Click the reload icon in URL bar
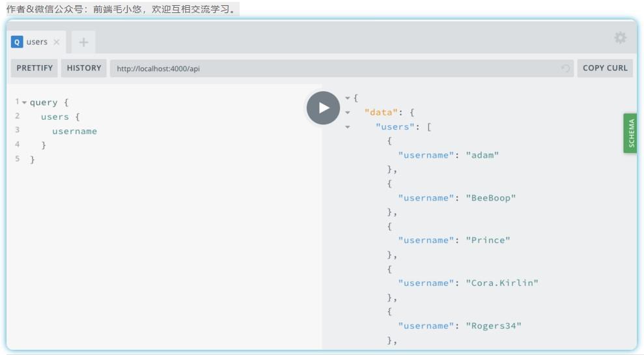The height and width of the screenshot is (355, 644). pyautogui.click(x=566, y=68)
